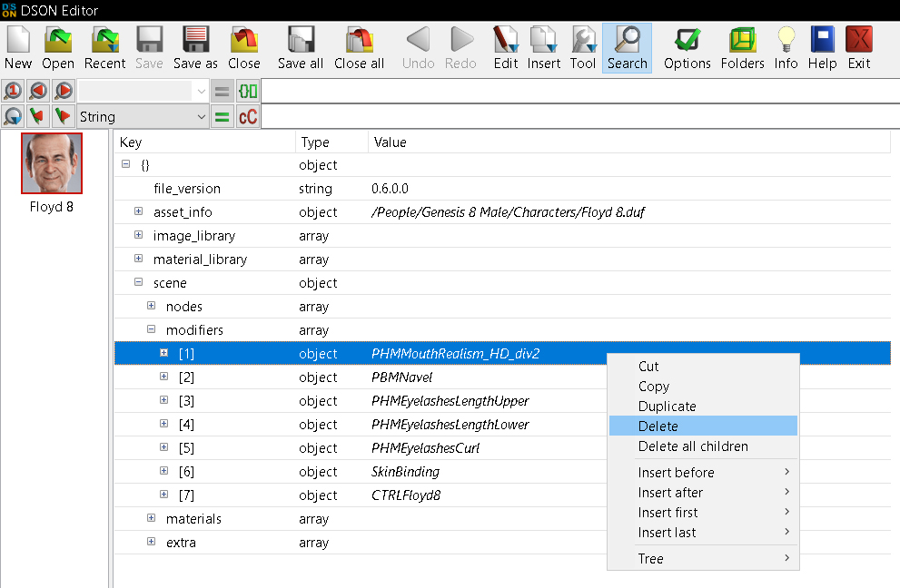
Task: Toggle the green equals match button
Action: (223, 117)
